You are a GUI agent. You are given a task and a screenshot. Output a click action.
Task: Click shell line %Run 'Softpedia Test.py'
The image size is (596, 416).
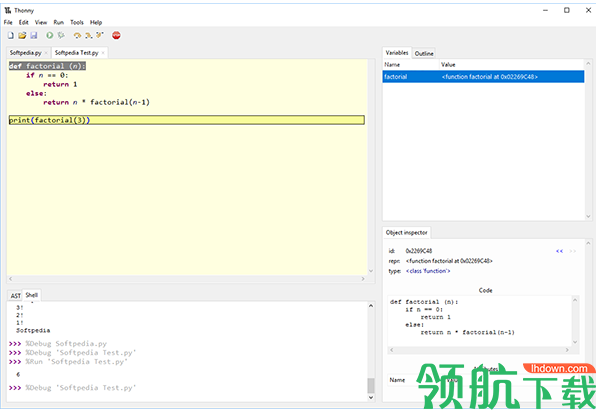coord(76,362)
